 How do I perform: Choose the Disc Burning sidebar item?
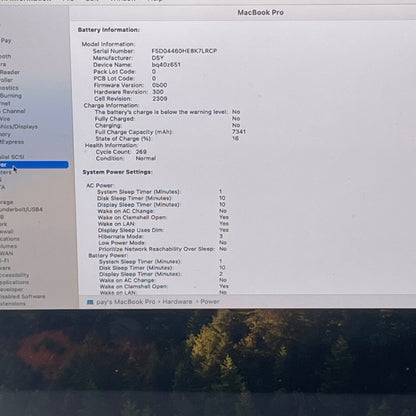click(11, 96)
